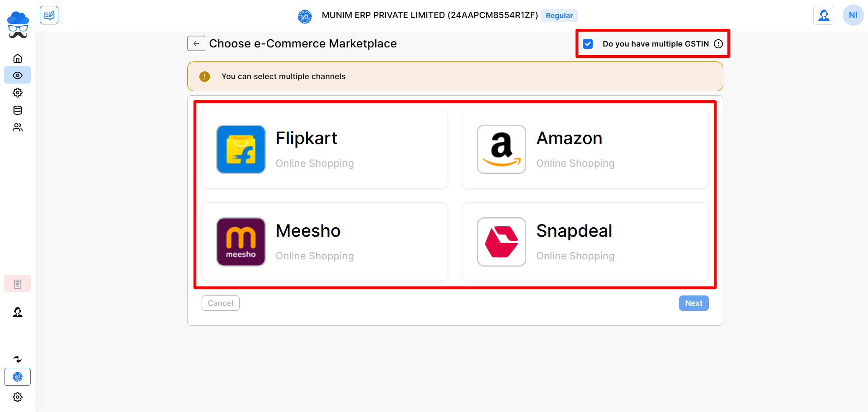The image size is (868, 412).
Task: Open the bottom settings gear icon
Action: pyautogui.click(x=18, y=397)
